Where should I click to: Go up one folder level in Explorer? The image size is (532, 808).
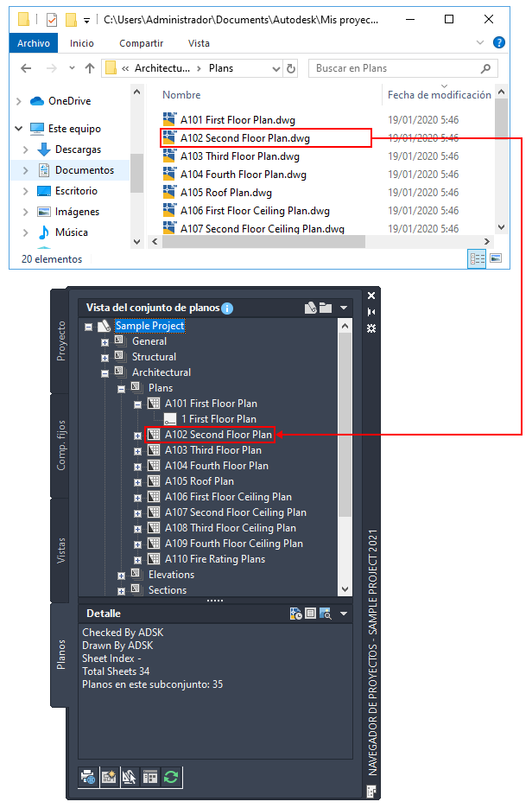coord(90,68)
